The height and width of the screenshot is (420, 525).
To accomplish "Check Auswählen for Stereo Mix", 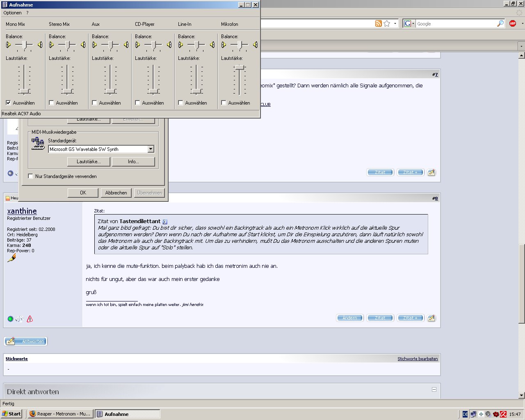I will 51,103.
